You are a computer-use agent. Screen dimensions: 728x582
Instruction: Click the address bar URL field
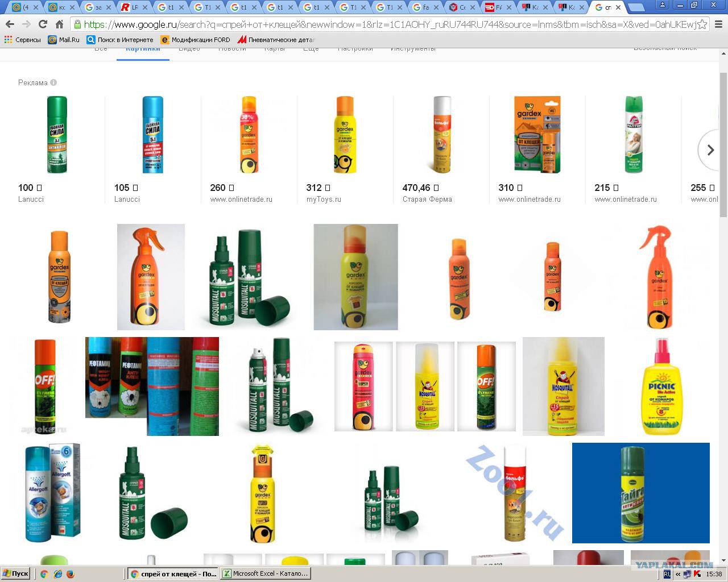click(x=389, y=24)
